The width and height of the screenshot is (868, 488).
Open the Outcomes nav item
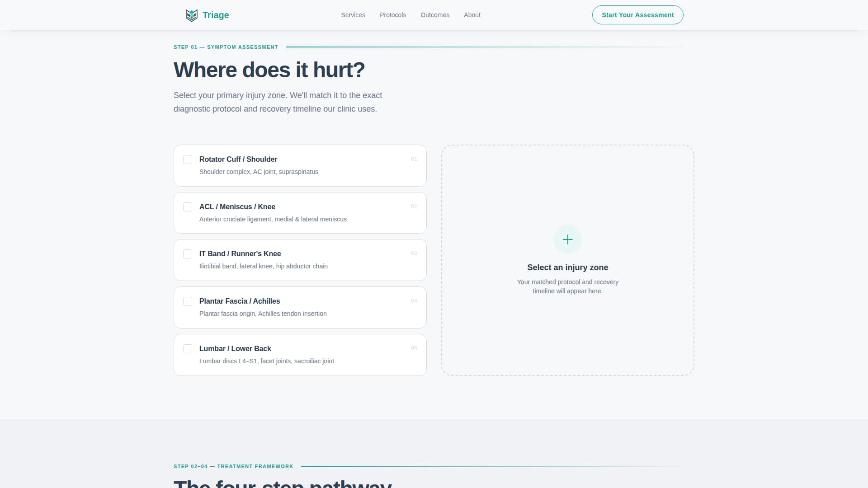coord(435,15)
